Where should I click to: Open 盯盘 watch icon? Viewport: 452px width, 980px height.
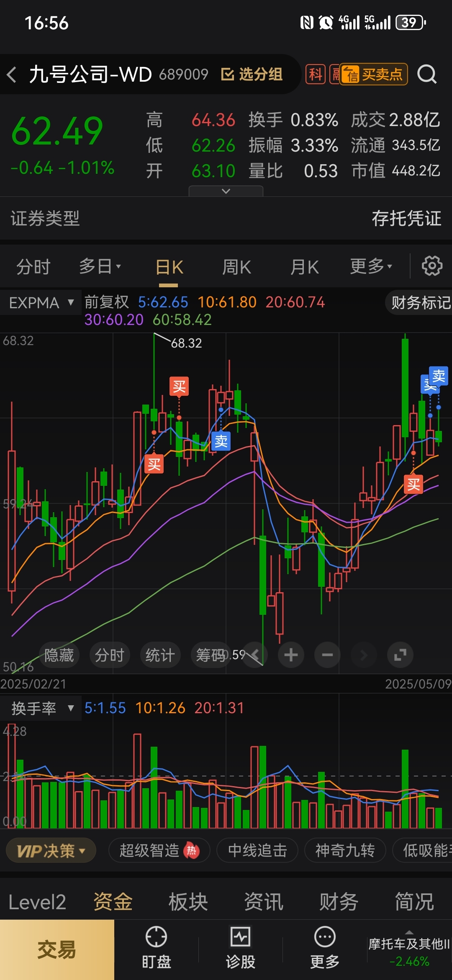157,949
